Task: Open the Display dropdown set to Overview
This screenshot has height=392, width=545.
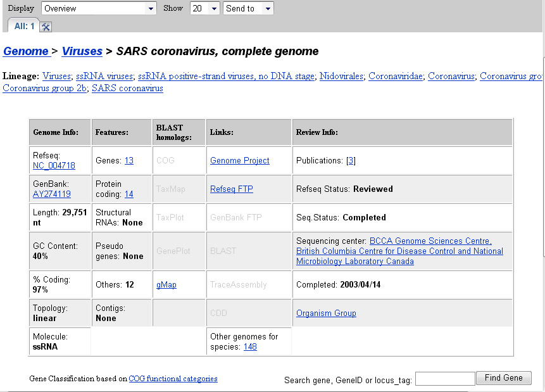Action: [x=99, y=8]
